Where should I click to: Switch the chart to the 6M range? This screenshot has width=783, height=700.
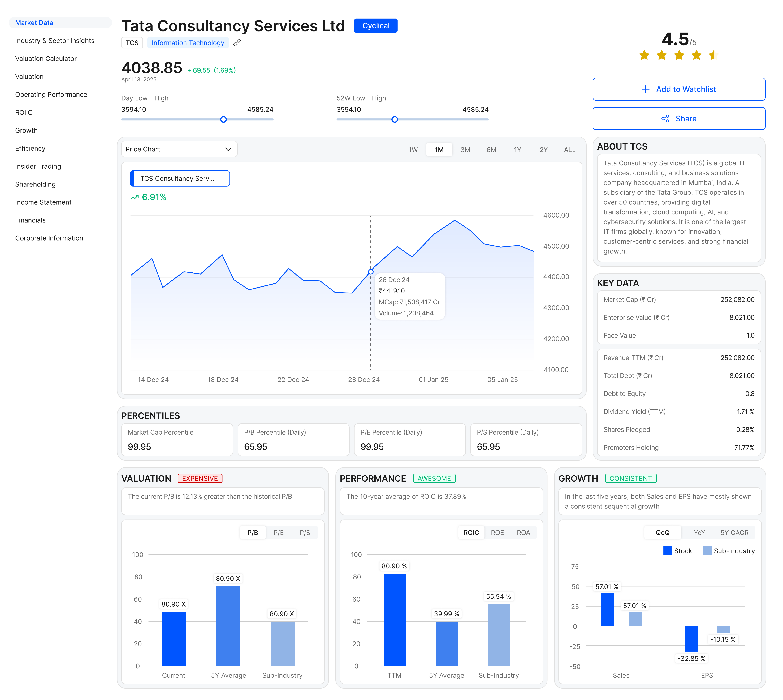coord(492,150)
